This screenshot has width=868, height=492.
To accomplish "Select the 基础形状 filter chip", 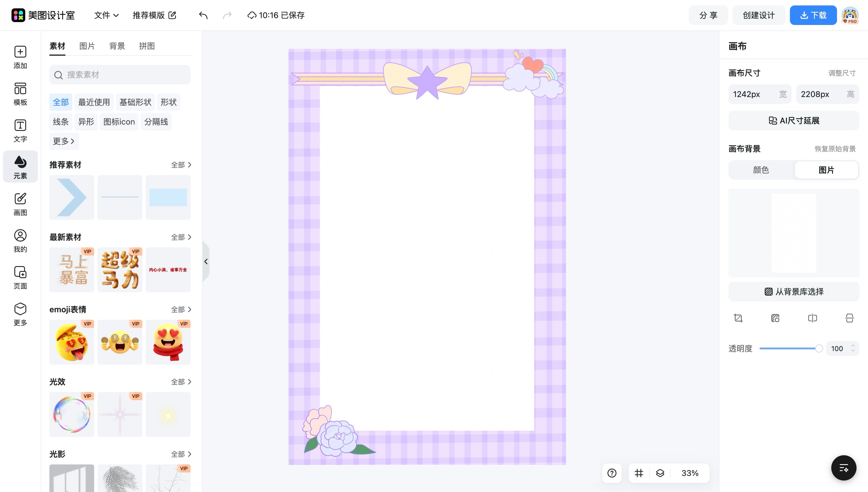I will pos(135,102).
